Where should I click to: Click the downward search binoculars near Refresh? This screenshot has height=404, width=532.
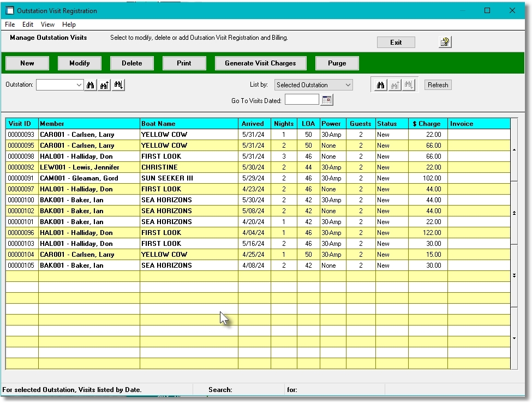click(x=408, y=85)
